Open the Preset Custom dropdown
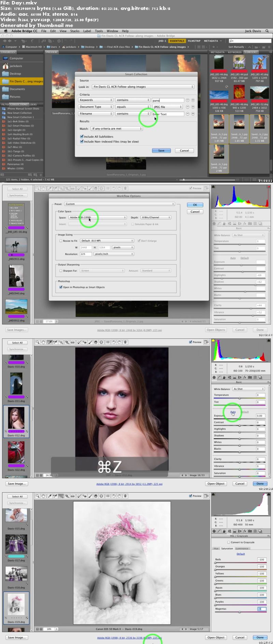 coord(119,204)
